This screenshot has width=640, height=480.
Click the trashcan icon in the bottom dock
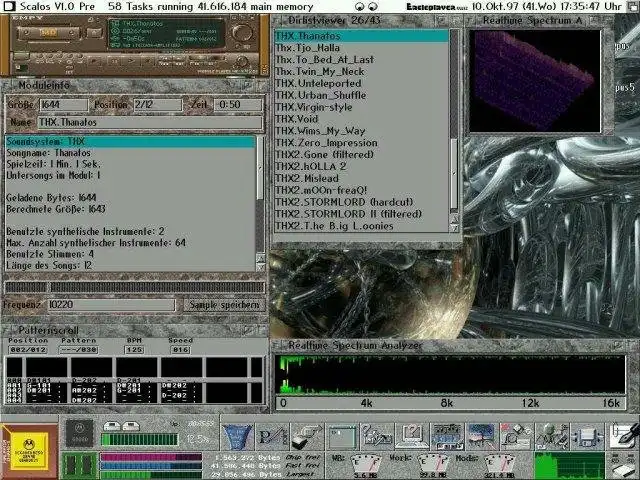pos(238,436)
